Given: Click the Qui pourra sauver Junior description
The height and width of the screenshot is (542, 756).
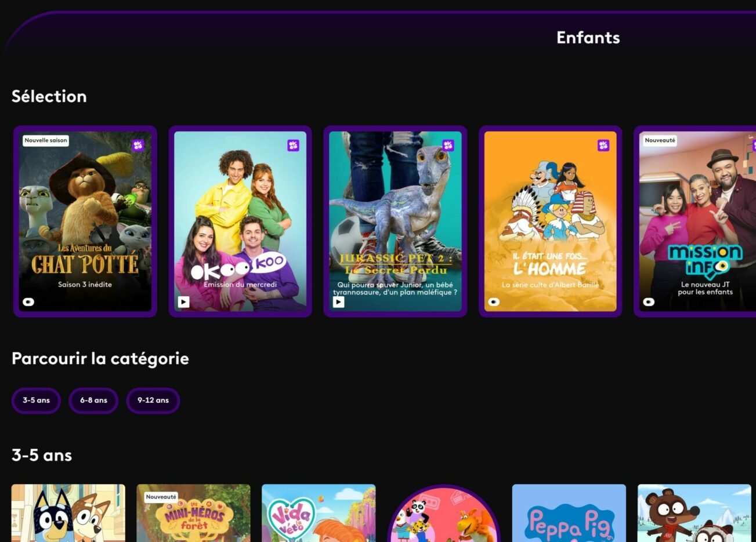Looking at the screenshot, I should [395, 289].
